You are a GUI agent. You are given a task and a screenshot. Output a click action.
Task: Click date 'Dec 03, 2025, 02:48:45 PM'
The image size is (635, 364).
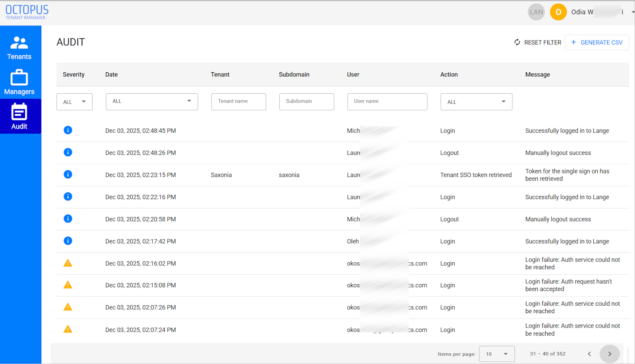(140, 131)
